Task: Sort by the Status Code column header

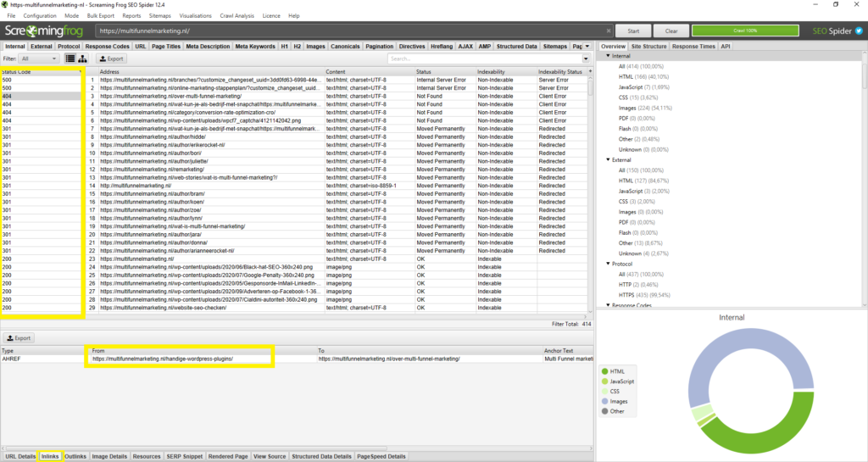Action: (42, 72)
